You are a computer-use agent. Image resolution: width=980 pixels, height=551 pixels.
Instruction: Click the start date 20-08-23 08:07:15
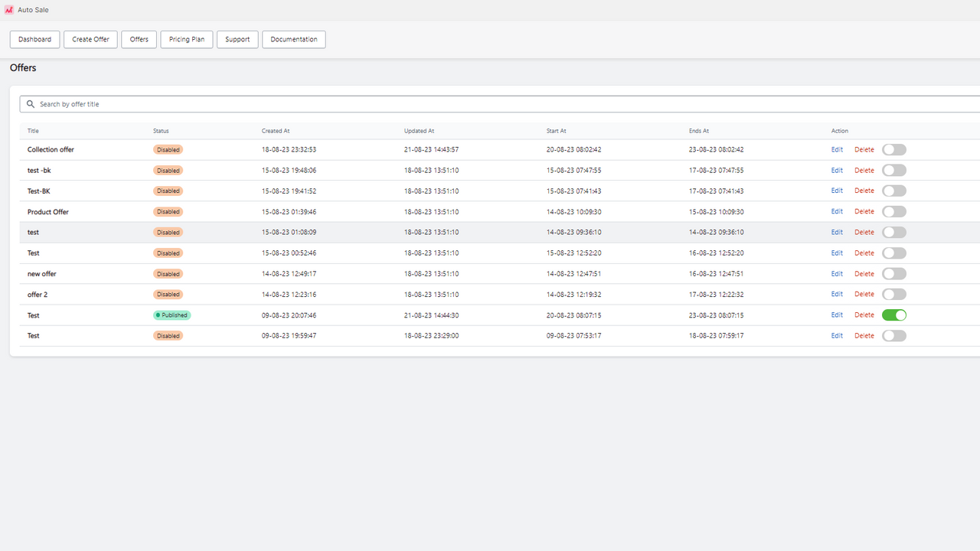click(573, 315)
